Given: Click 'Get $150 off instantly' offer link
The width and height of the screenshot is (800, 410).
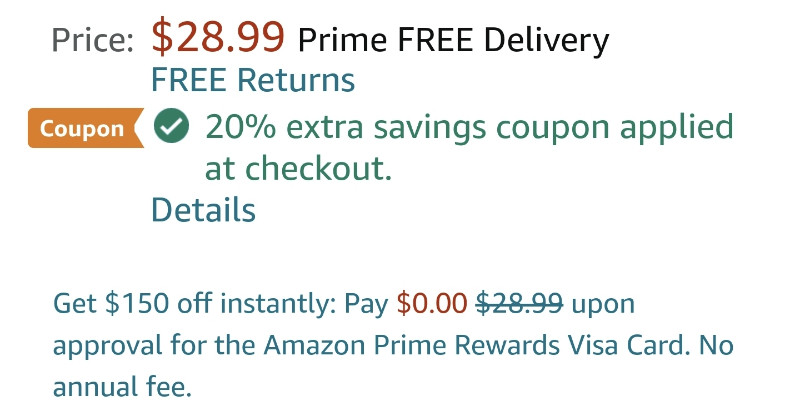Looking at the screenshot, I should pyautogui.click(x=194, y=303).
